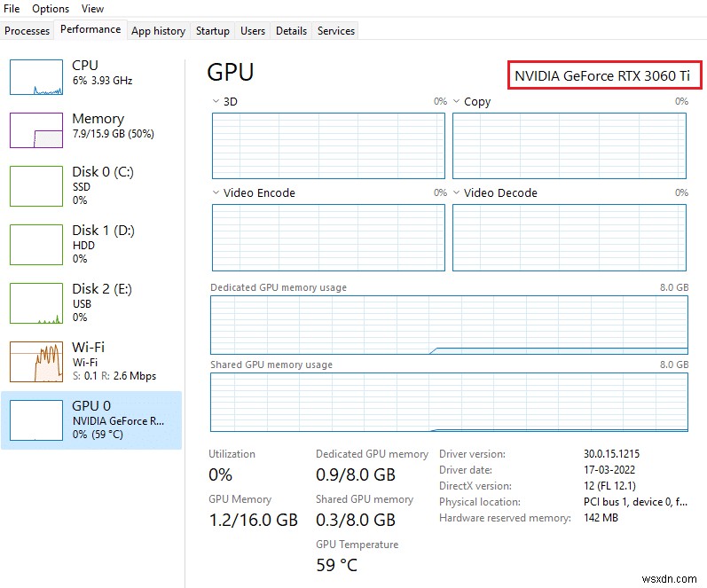Click the 1.2/16.0 GB GPU Memory value
This screenshot has width=707, height=588.
pyautogui.click(x=254, y=520)
